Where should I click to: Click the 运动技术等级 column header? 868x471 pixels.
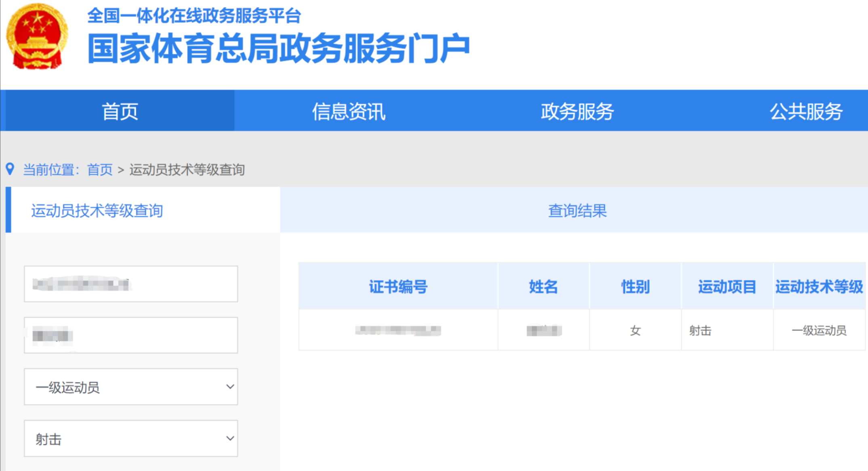[x=819, y=287]
